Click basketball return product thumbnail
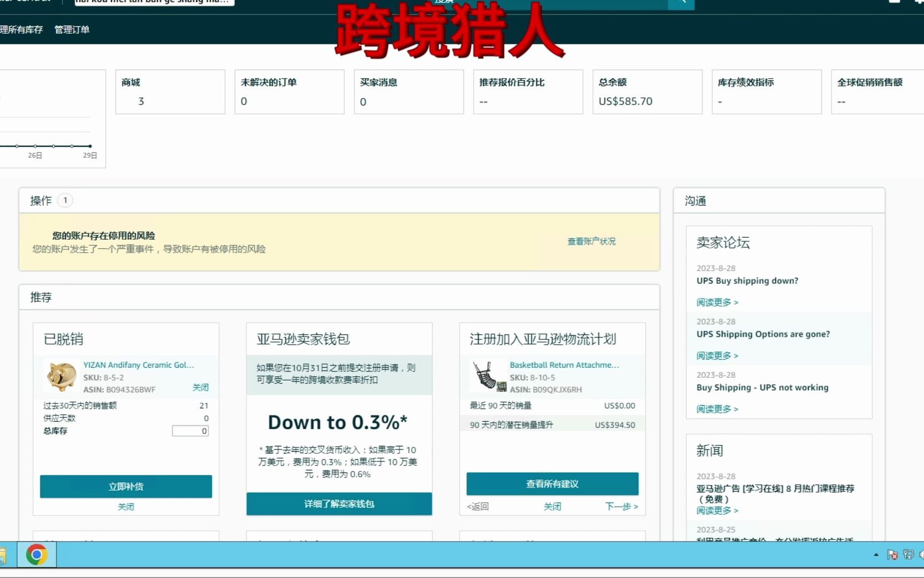 click(488, 375)
